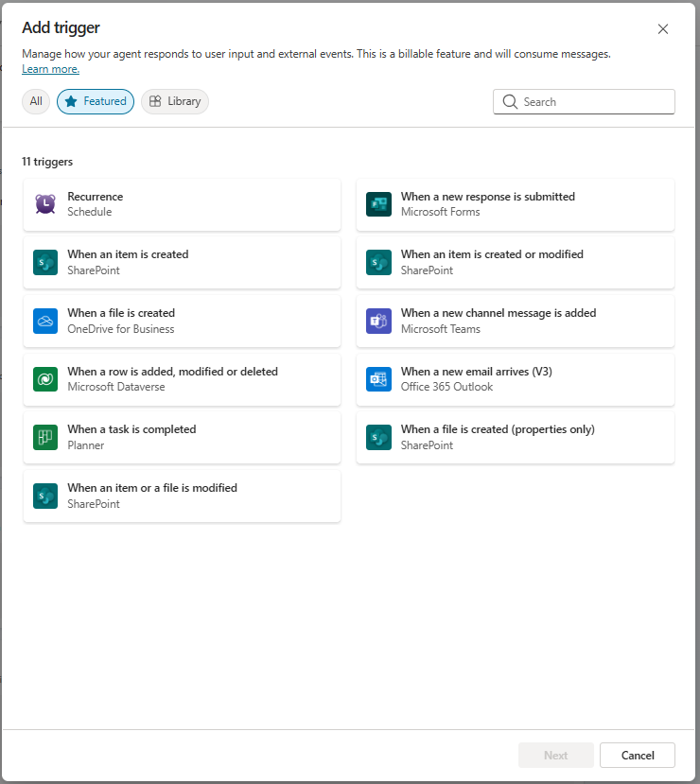Click the Recurrence alarm clock icon

click(45, 204)
